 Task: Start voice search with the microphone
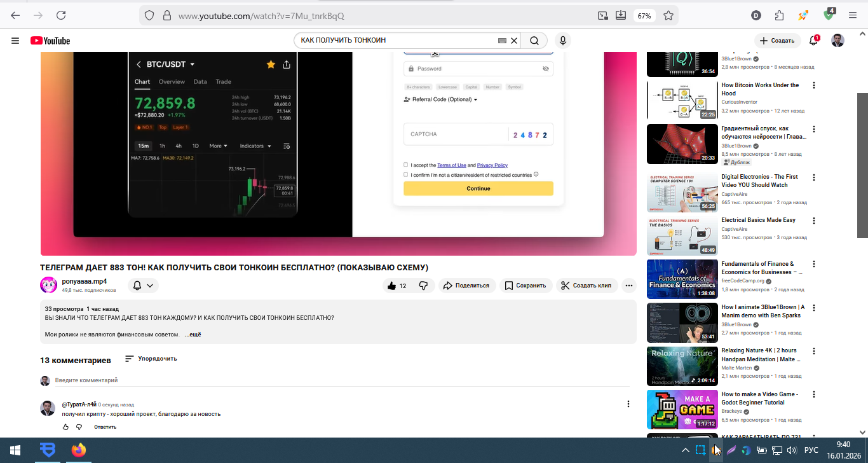[562, 41]
